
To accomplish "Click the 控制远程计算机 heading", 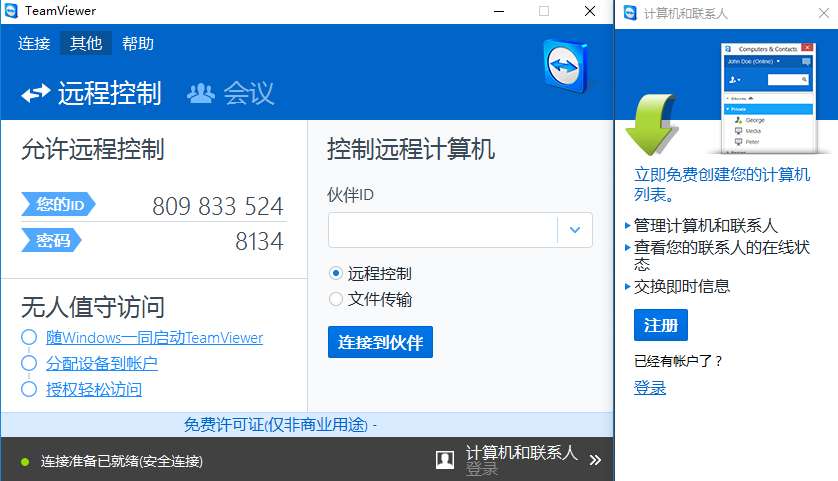I will pyautogui.click(x=411, y=149).
